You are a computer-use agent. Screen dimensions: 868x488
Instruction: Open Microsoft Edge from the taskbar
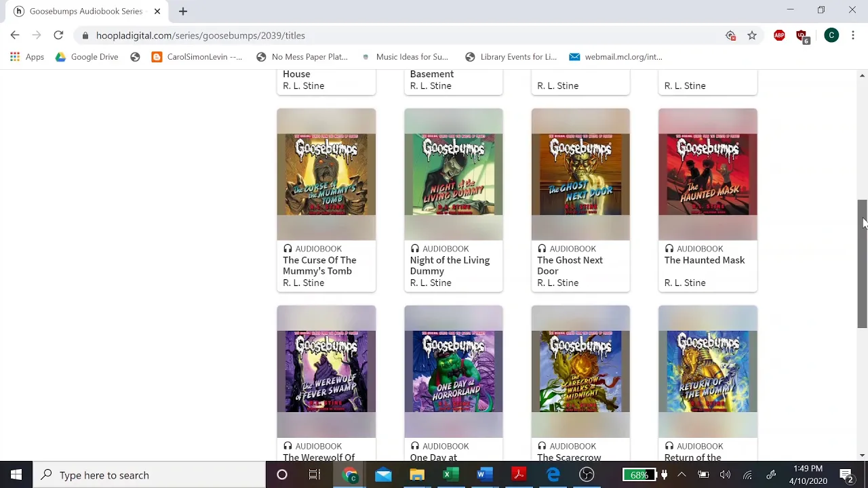coord(553,475)
